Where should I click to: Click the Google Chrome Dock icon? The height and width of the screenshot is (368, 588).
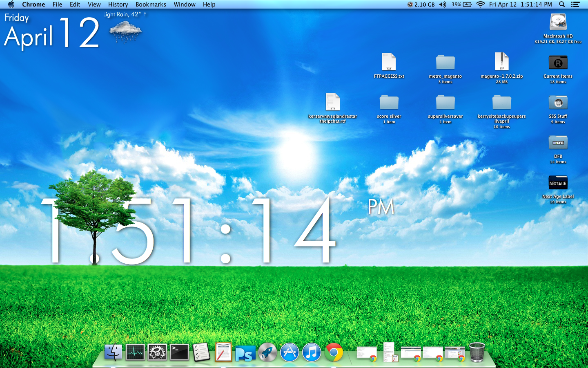tap(334, 352)
